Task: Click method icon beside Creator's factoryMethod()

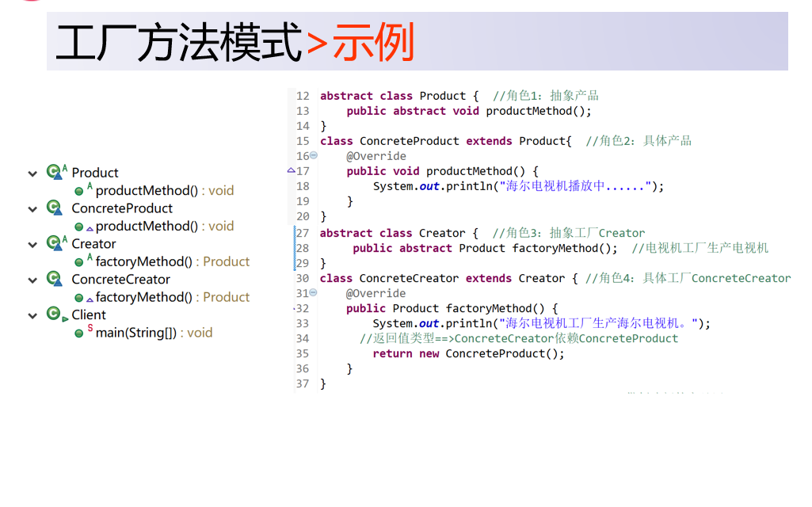Action: (78, 262)
